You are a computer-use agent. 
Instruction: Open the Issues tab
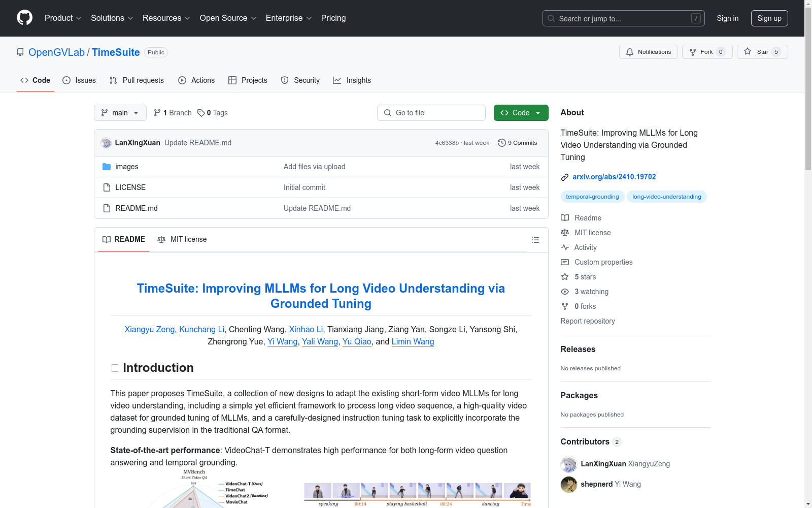[x=79, y=80]
